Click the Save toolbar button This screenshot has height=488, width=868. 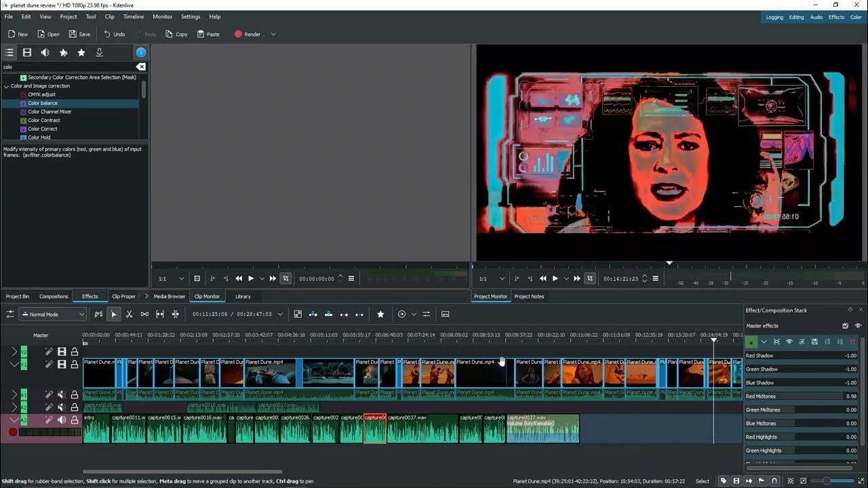tap(79, 34)
